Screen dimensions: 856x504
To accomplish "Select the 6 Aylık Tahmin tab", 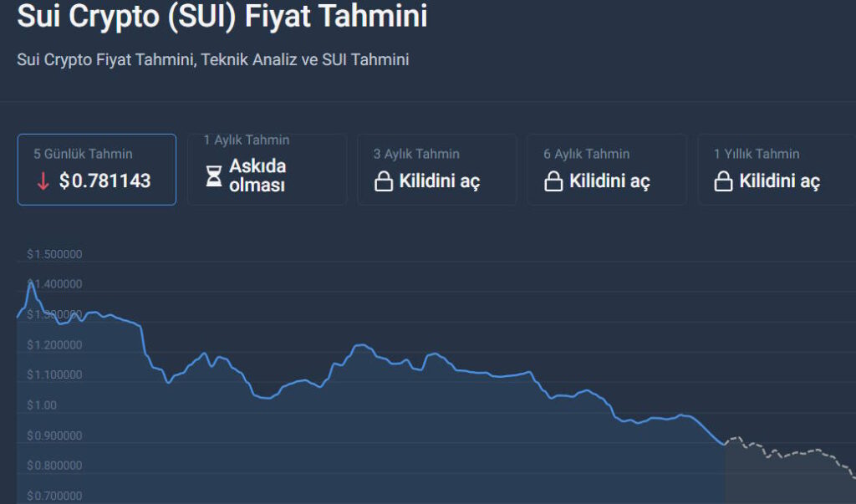I will pos(607,170).
